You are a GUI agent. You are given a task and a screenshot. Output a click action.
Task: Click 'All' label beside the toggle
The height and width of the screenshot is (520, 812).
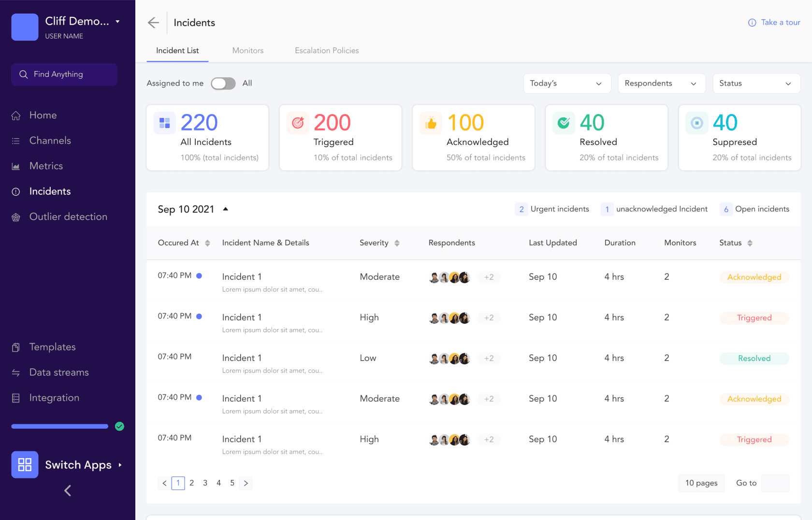(247, 84)
